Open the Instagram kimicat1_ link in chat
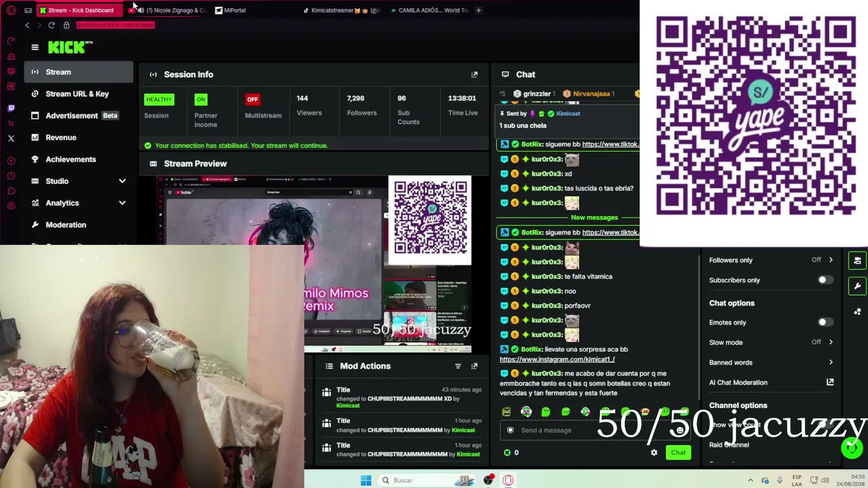This screenshot has width=868, height=488. pyautogui.click(x=557, y=359)
